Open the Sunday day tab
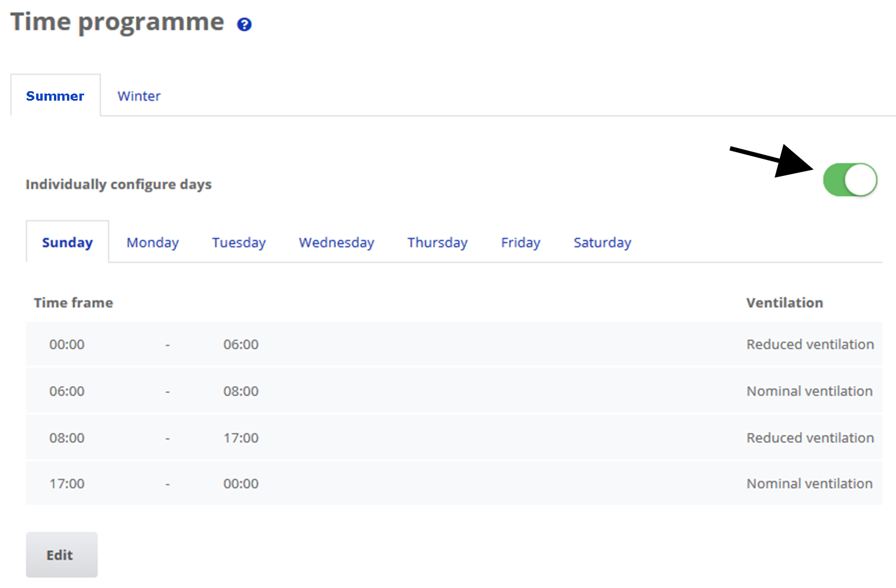 click(67, 243)
